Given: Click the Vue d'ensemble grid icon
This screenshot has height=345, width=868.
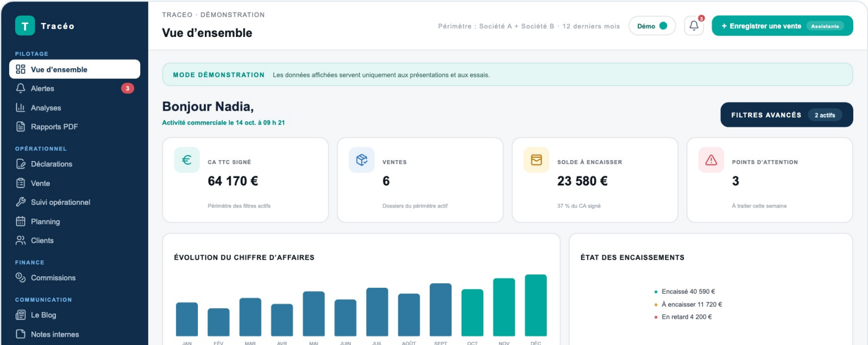Looking at the screenshot, I should point(20,69).
